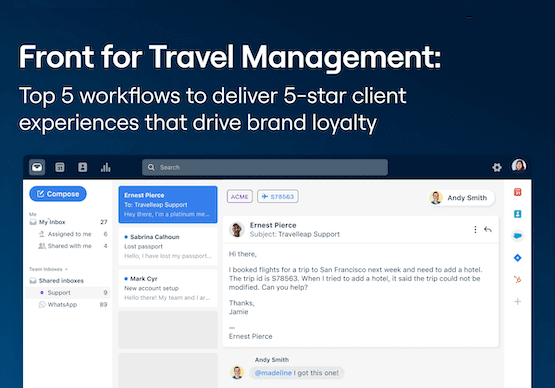Click the Compose button
The width and height of the screenshot is (555, 388).
(58, 194)
